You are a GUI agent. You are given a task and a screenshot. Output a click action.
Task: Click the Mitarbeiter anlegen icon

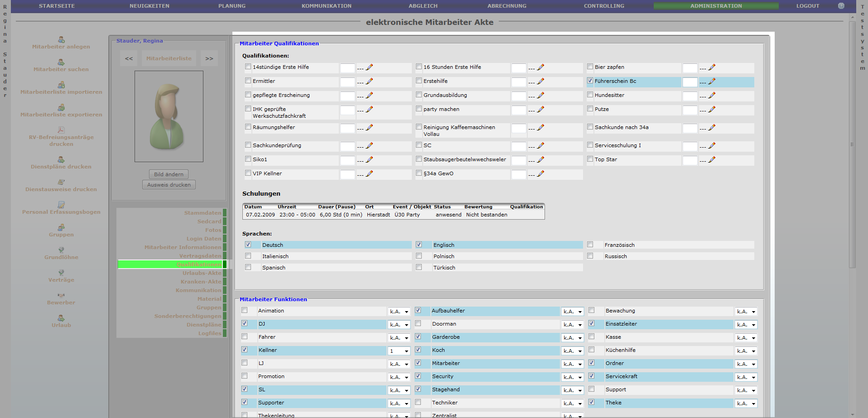pyautogui.click(x=61, y=39)
